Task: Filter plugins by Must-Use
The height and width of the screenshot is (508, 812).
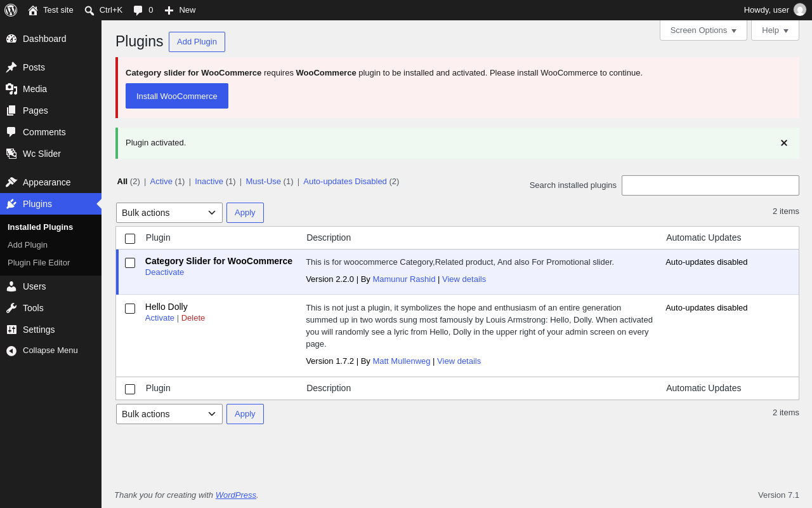Action: point(263,181)
